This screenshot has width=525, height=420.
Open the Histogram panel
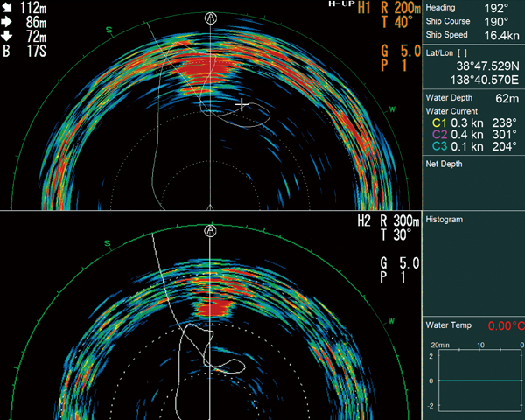(444, 220)
